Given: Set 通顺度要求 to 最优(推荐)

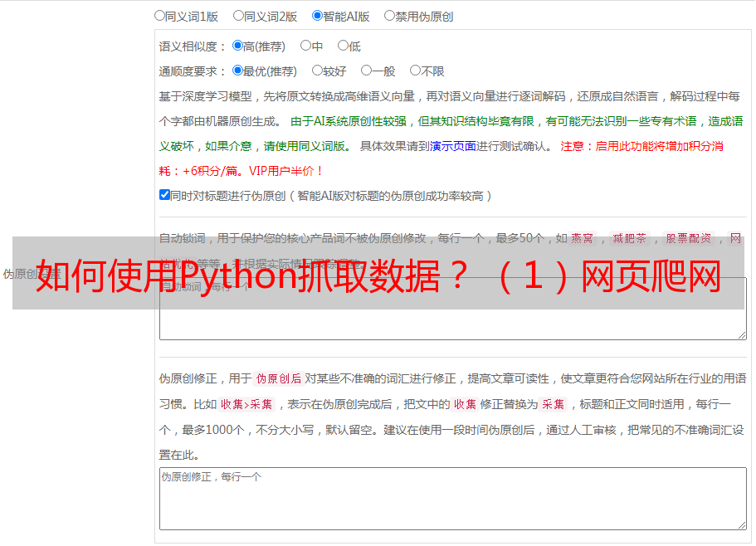Looking at the screenshot, I should pyautogui.click(x=237, y=71).
